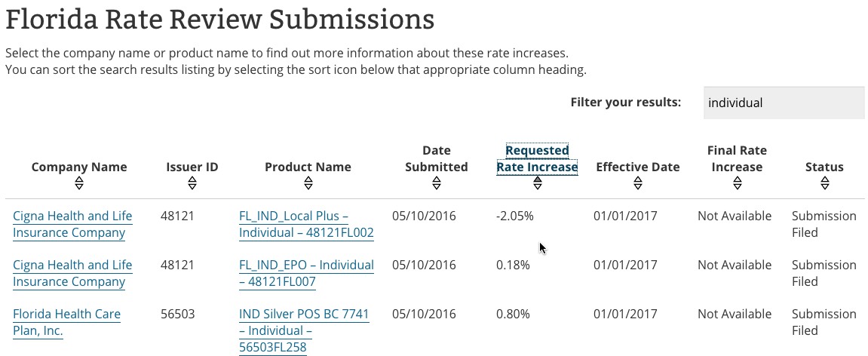The height and width of the screenshot is (356, 868).
Task: Click the Requested Rate Increase header link
Action: (537, 158)
